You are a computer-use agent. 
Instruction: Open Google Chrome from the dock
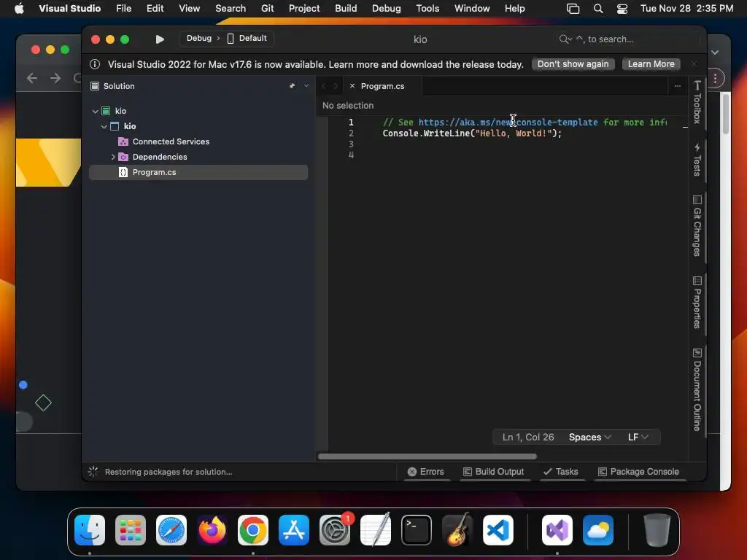click(253, 530)
